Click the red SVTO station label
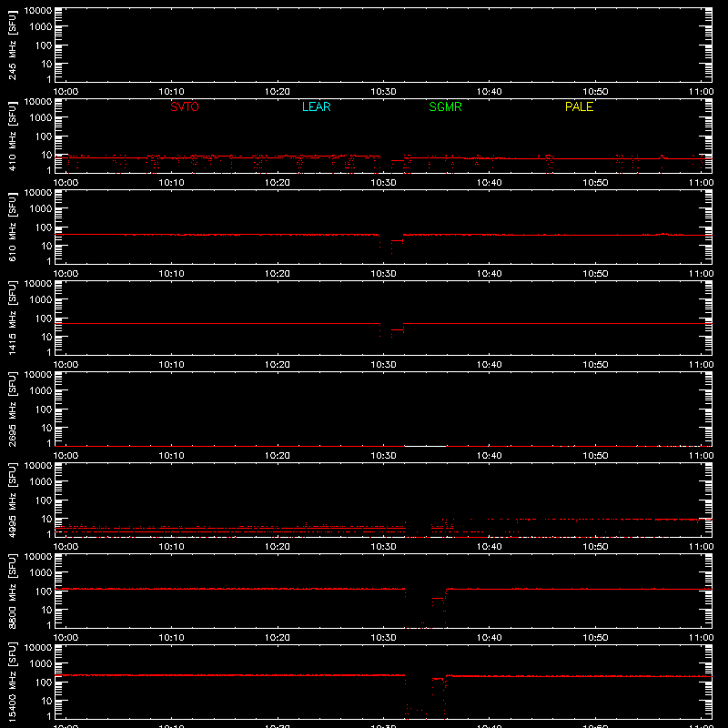Image resolution: width=728 pixels, height=728 pixels. coord(185,106)
